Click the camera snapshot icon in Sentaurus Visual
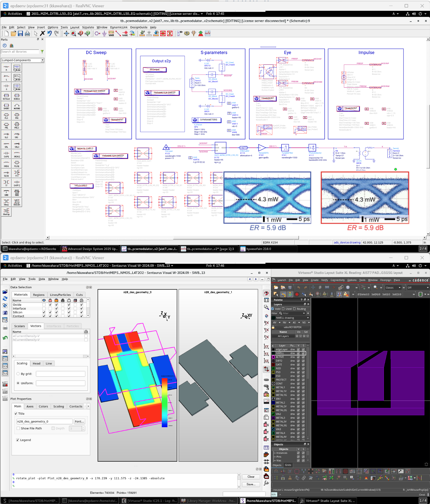 click(5, 313)
